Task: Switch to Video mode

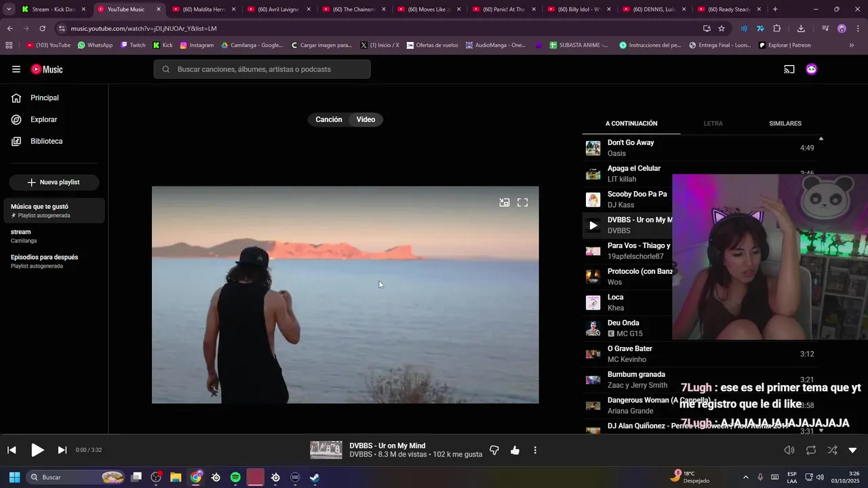Action: click(366, 119)
